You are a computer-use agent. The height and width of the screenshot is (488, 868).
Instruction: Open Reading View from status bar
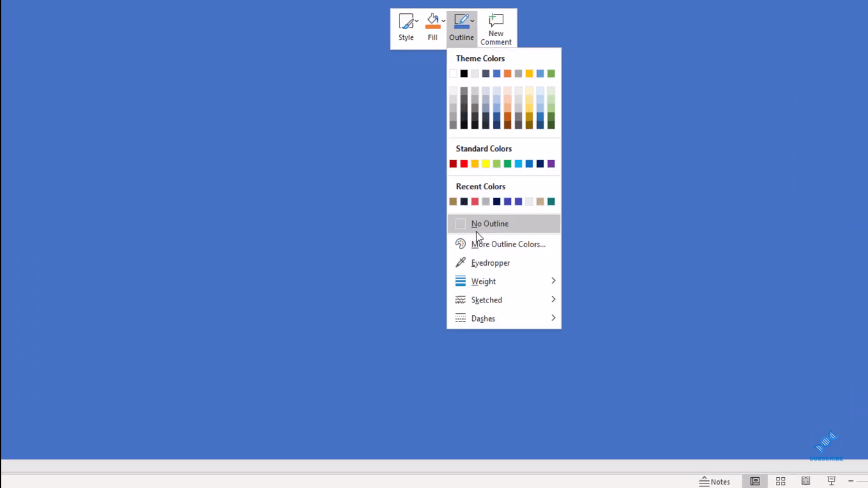[x=806, y=482]
